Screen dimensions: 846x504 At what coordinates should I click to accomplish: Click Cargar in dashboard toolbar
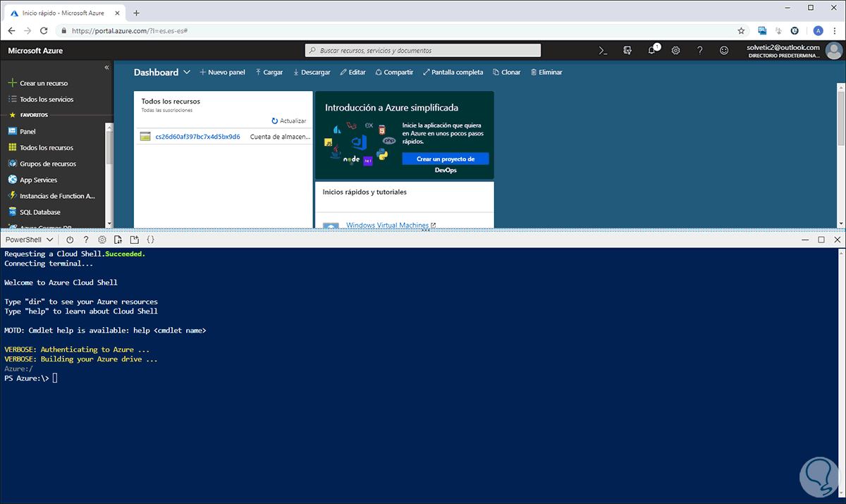(269, 73)
